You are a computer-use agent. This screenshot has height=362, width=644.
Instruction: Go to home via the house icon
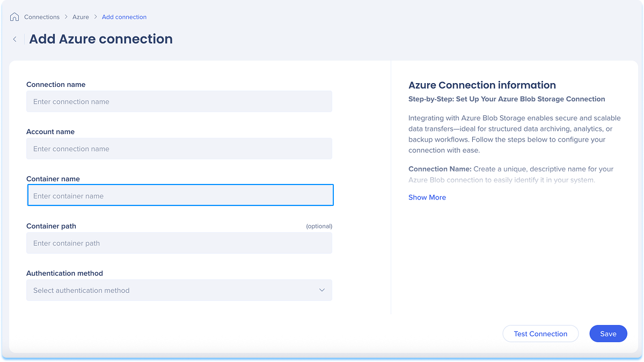coord(14,17)
